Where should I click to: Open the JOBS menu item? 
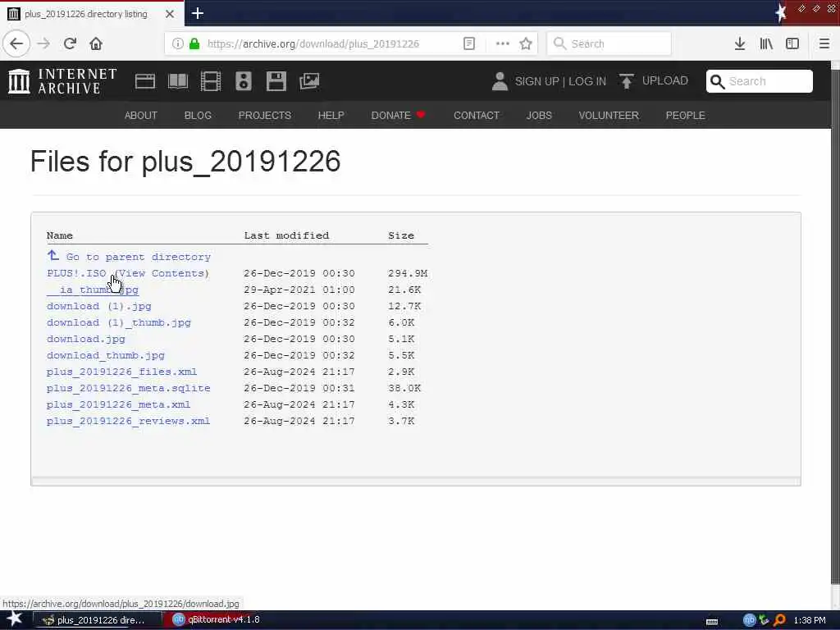[x=539, y=115]
